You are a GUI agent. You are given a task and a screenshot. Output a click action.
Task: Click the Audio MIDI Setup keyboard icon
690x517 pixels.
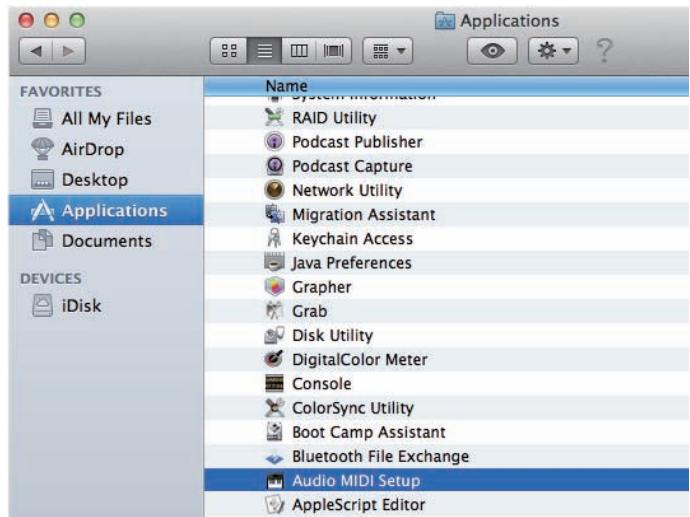click(275, 481)
